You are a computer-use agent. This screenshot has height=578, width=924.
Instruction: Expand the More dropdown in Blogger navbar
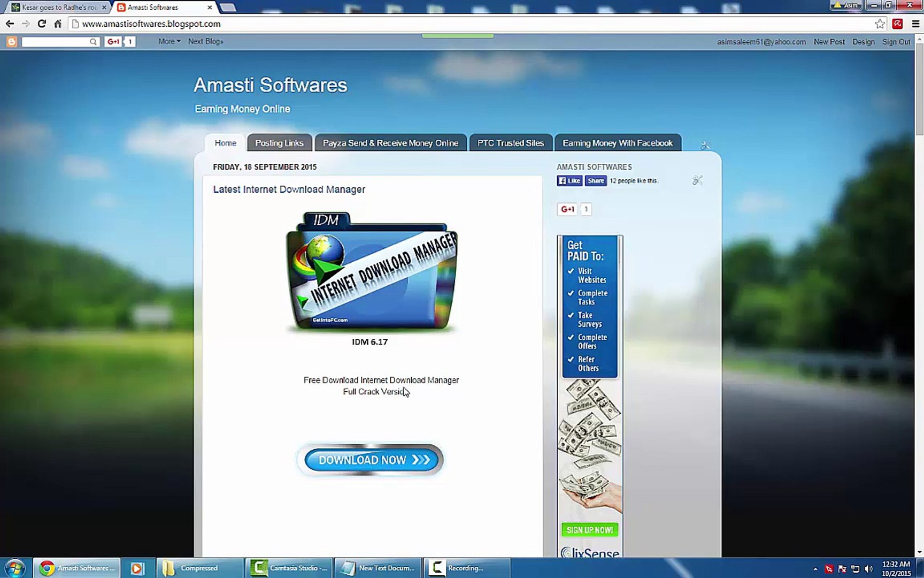point(169,41)
